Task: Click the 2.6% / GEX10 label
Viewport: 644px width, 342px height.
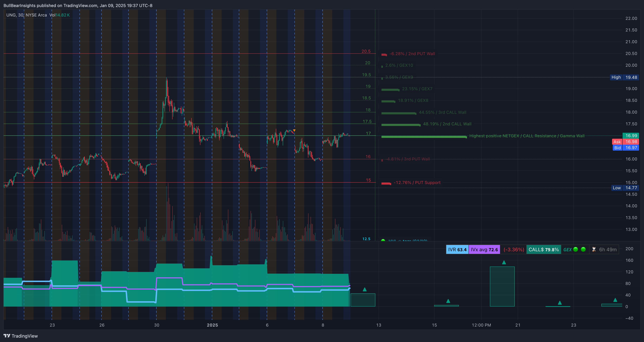Action: pos(399,65)
